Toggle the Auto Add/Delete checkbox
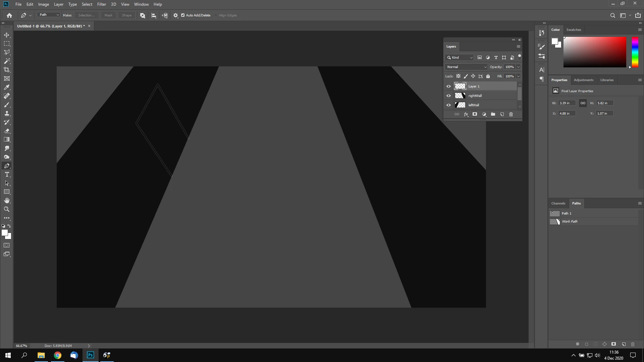The image size is (644, 362). pos(183,15)
